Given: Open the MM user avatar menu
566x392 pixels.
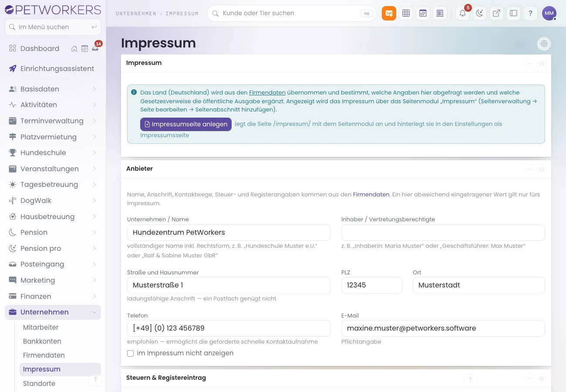Looking at the screenshot, I should point(549,13).
